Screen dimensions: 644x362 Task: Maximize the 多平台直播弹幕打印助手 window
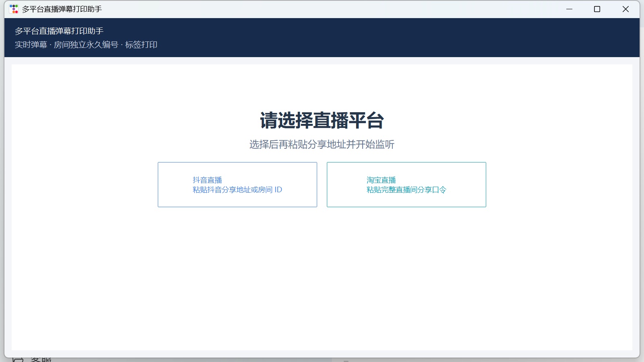(x=597, y=9)
